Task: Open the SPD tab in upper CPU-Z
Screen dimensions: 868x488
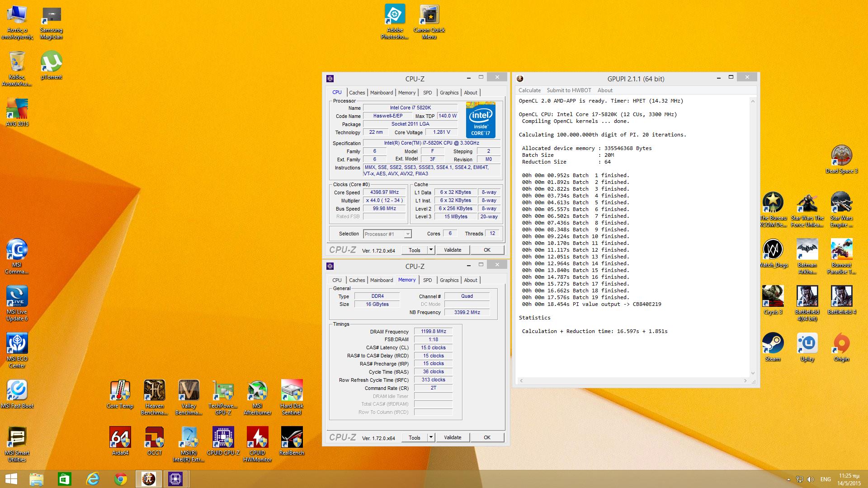Action: pyautogui.click(x=427, y=93)
